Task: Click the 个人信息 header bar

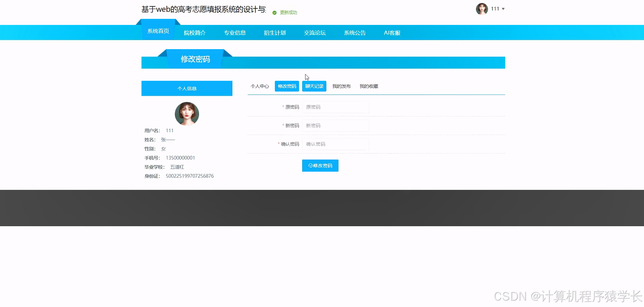Action: [x=187, y=88]
